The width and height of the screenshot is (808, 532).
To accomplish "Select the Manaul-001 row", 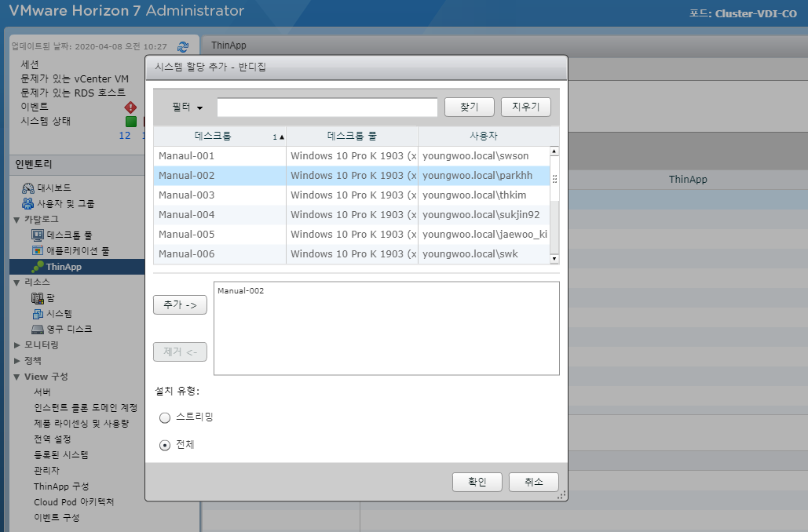I will pos(352,156).
